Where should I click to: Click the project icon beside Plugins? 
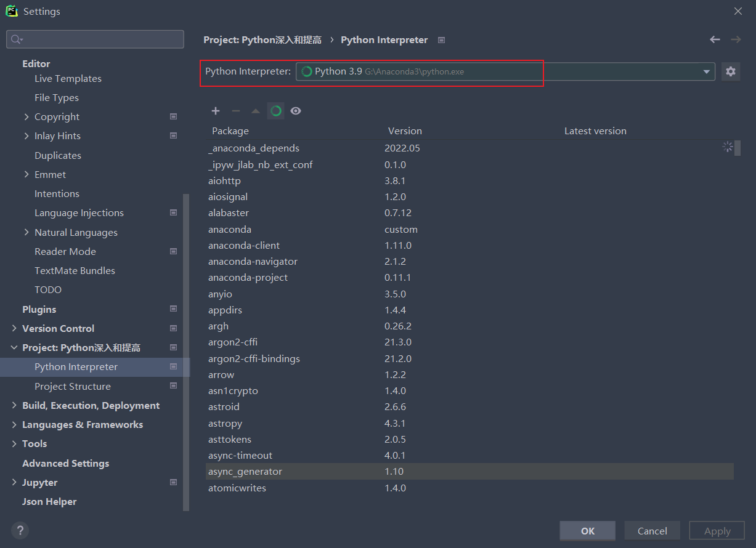tap(173, 308)
